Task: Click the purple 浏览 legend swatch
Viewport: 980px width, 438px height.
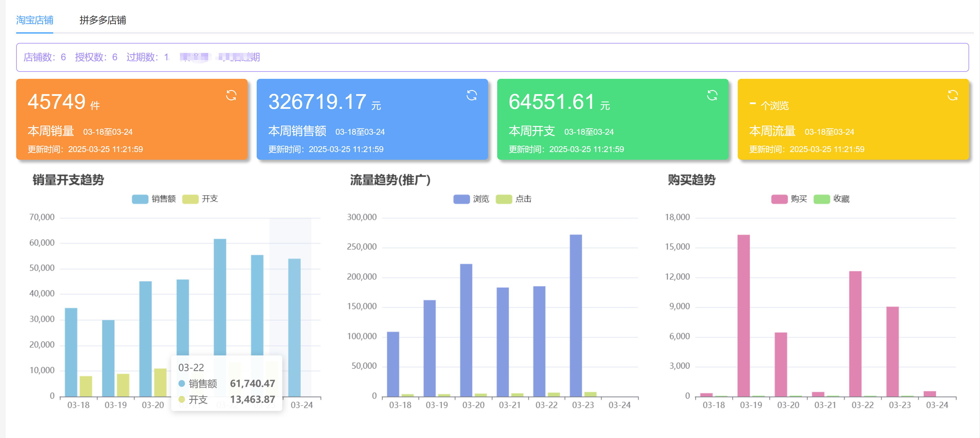Action: coord(461,199)
